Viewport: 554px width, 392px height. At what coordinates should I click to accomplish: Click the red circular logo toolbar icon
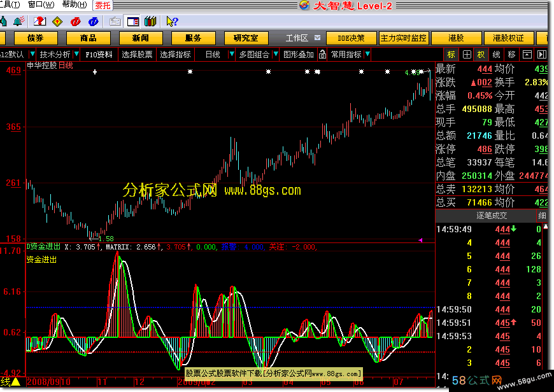[75, 22]
